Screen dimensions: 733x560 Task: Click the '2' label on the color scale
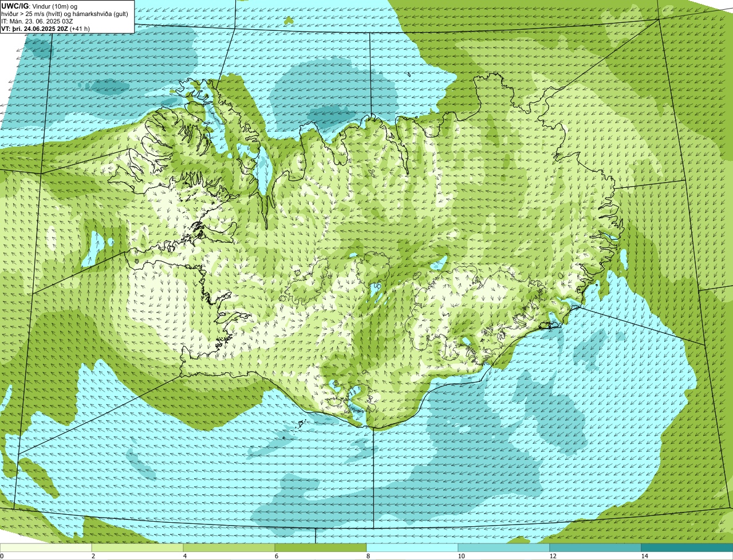93,556
